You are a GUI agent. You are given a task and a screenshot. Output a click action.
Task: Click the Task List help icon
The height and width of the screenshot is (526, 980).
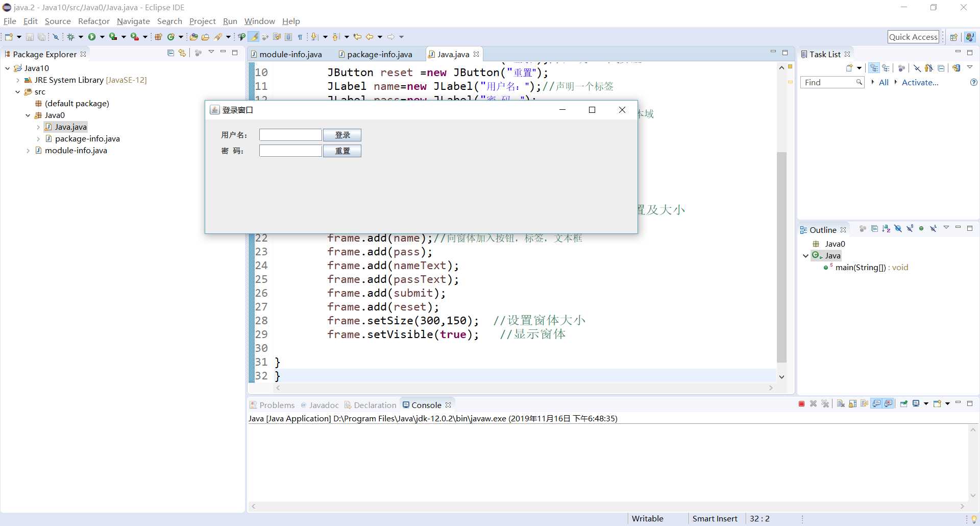pos(973,83)
